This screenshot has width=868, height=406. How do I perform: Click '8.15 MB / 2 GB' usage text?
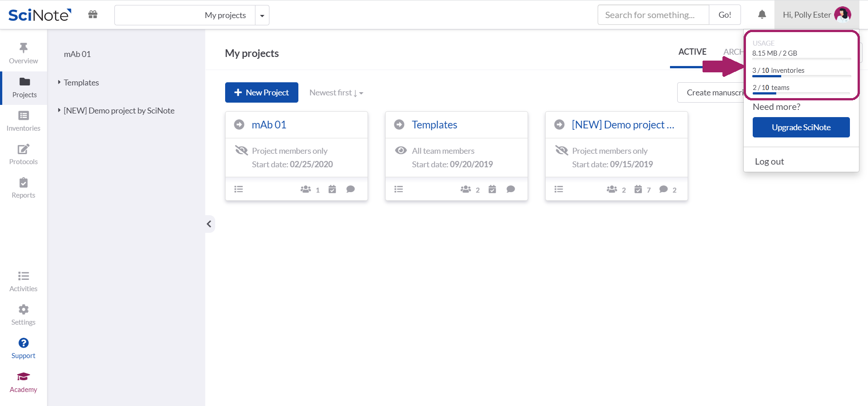click(x=774, y=53)
